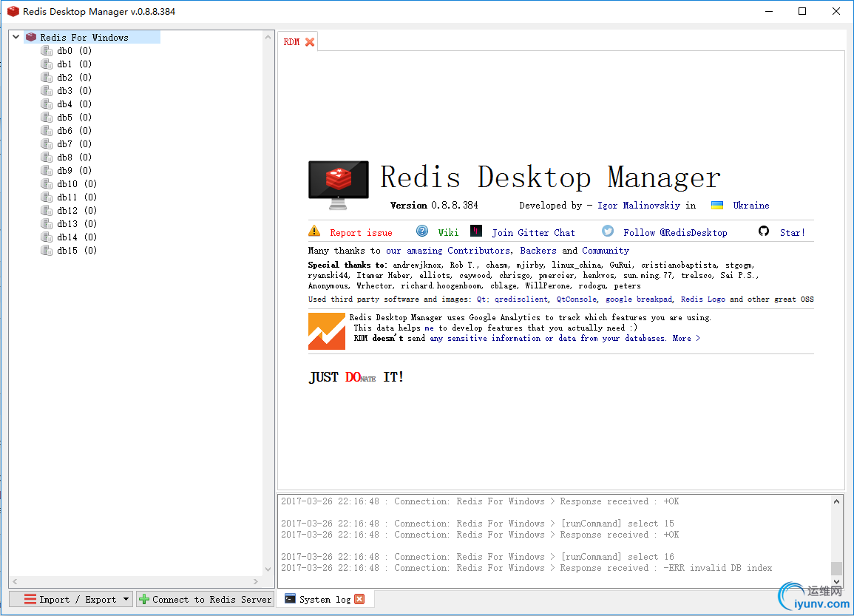Click the db7 database icon
Image resolution: width=854 pixels, height=616 pixels.
[x=47, y=143]
